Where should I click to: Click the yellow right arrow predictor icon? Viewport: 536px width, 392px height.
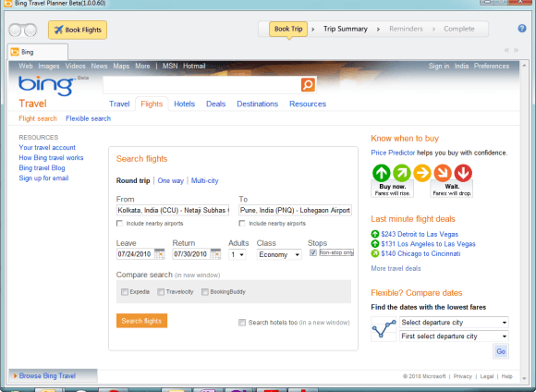click(x=422, y=173)
